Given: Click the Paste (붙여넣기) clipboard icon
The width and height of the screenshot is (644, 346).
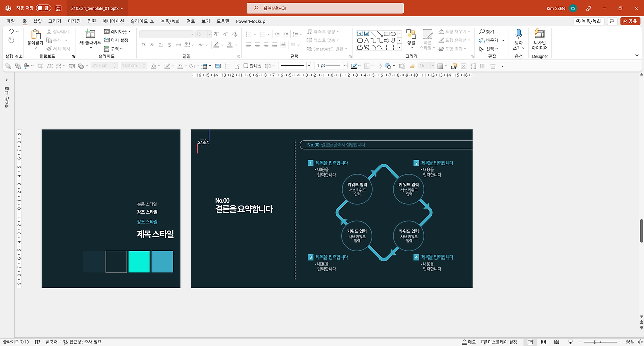Looking at the screenshot, I should (36, 35).
